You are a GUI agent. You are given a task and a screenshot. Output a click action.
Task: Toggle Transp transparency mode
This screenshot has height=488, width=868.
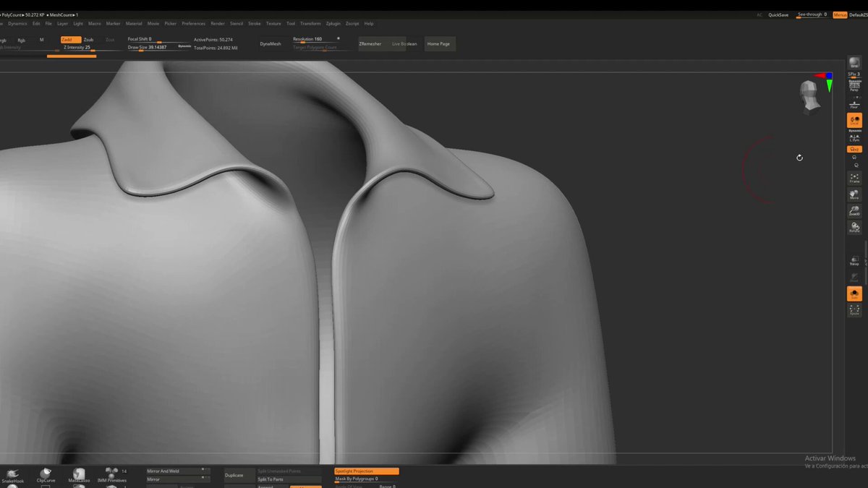(854, 261)
